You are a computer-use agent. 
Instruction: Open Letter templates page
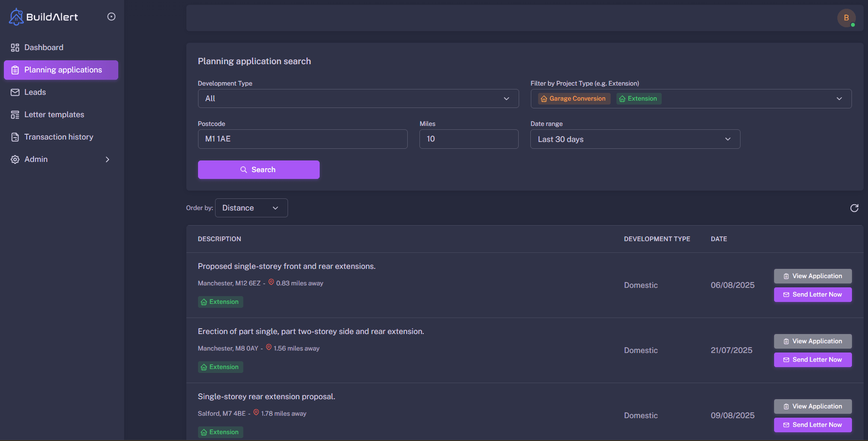[54, 115]
